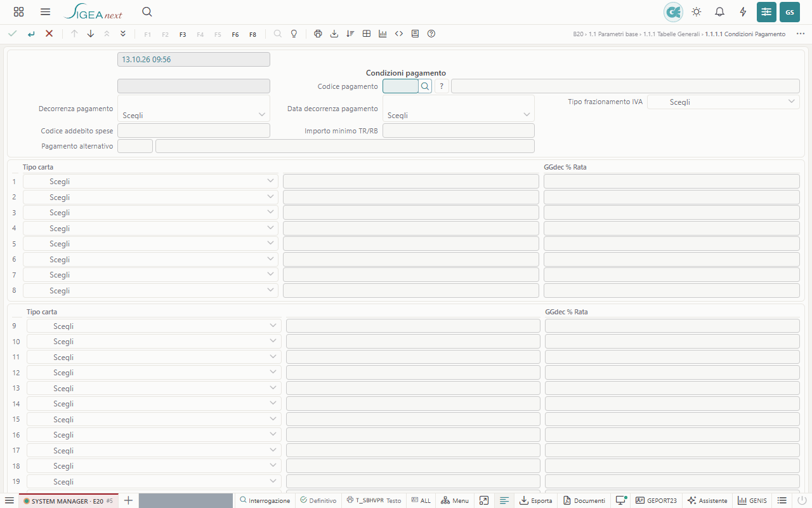The width and height of the screenshot is (812, 508).
Task: Click the download icon in toolbar
Action: [334, 34]
